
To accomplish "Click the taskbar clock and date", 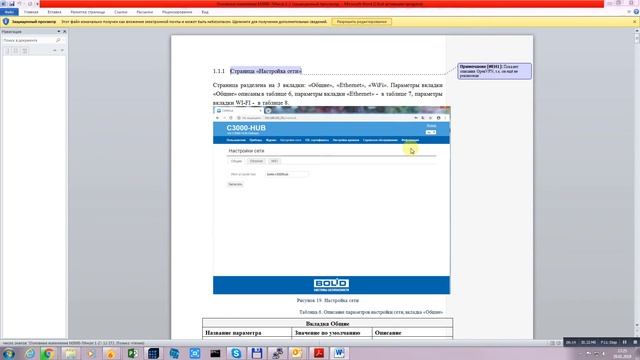I will [x=622, y=353].
